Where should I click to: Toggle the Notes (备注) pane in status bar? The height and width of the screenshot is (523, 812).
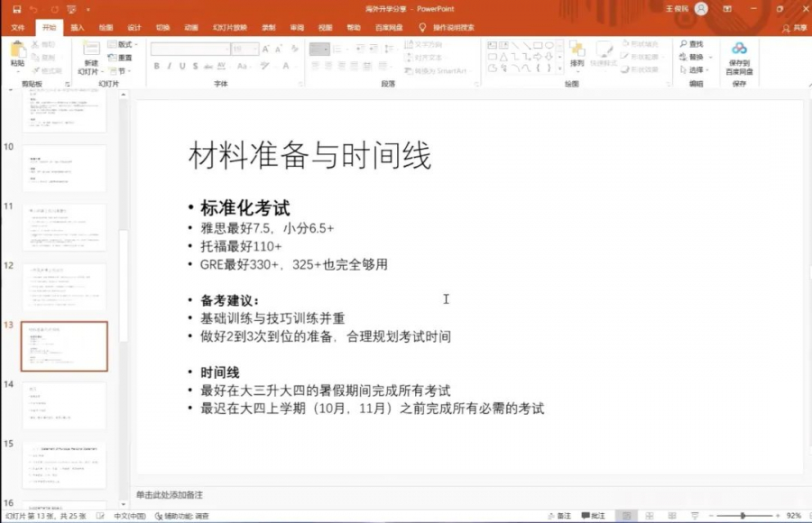click(x=559, y=516)
